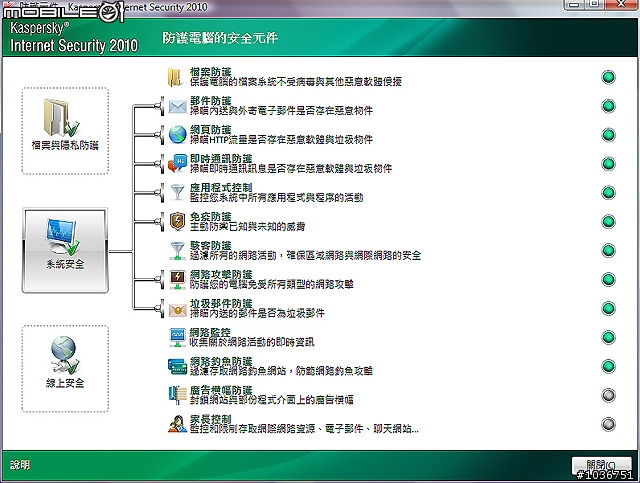
Task: Open the 網路監控 component title
Action: tap(210, 333)
